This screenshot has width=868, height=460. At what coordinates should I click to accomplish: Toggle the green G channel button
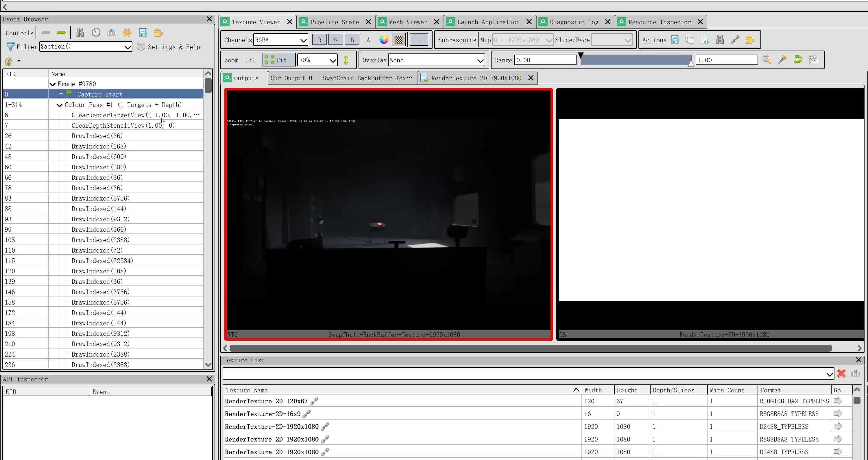336,40
